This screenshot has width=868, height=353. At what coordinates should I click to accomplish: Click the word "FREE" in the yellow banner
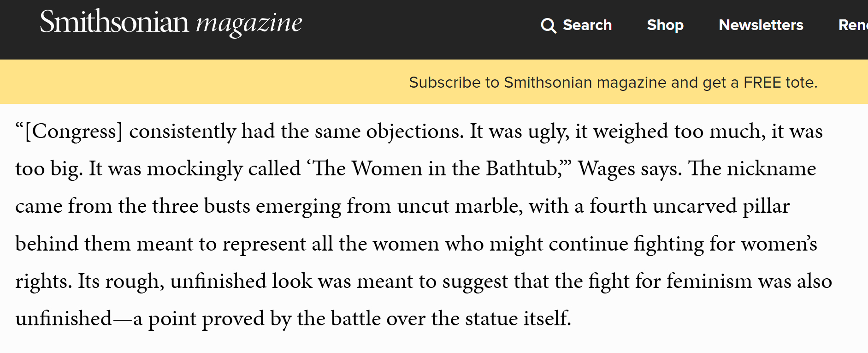(x=762, y=82)
